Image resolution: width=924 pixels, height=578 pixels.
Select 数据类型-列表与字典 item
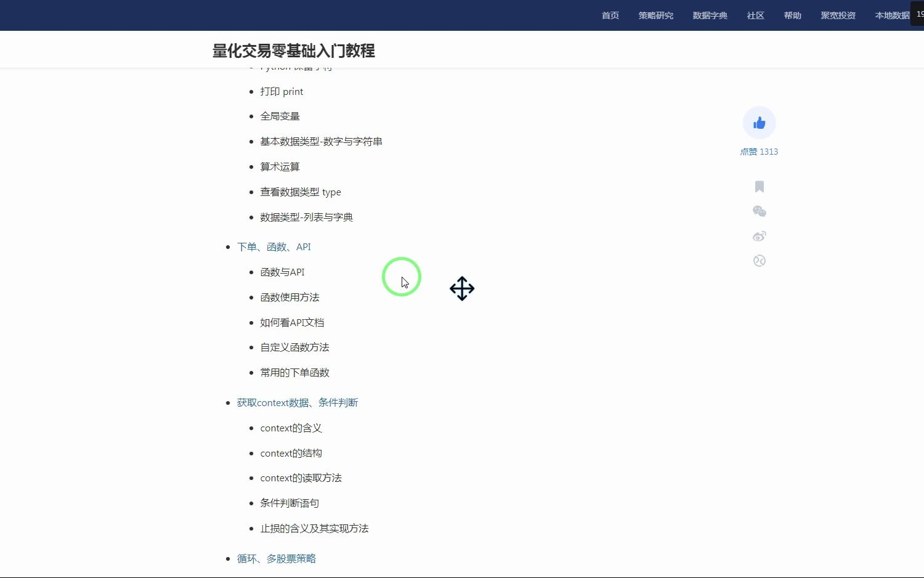pos(306,218)
